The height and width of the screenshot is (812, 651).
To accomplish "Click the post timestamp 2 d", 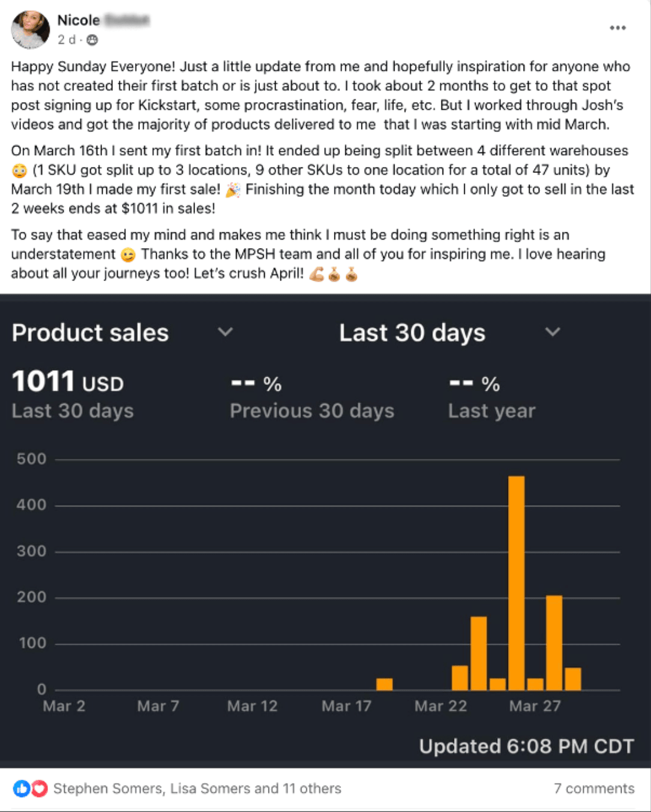I will click(x=66, y=40).
